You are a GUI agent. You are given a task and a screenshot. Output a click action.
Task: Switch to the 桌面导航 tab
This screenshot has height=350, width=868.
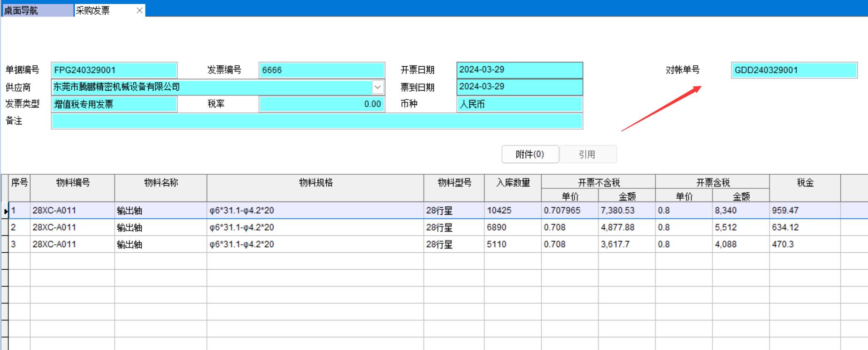coord(38,10)
